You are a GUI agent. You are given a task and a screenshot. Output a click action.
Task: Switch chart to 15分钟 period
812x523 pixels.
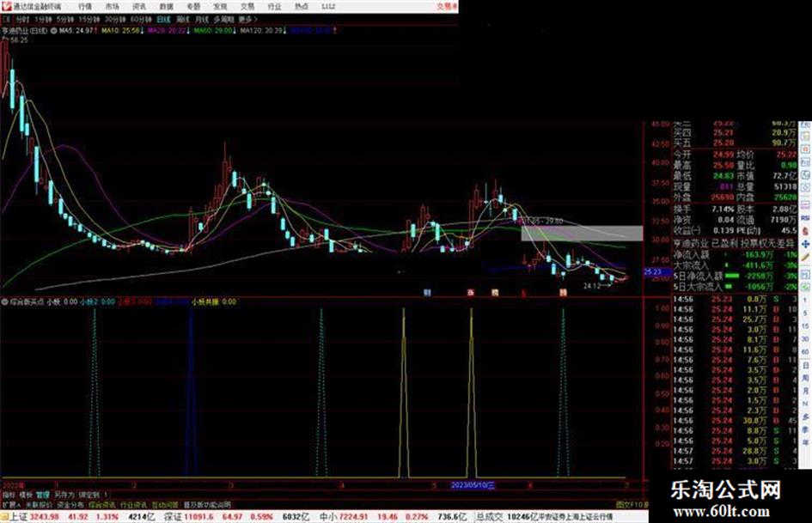(89, 20)
